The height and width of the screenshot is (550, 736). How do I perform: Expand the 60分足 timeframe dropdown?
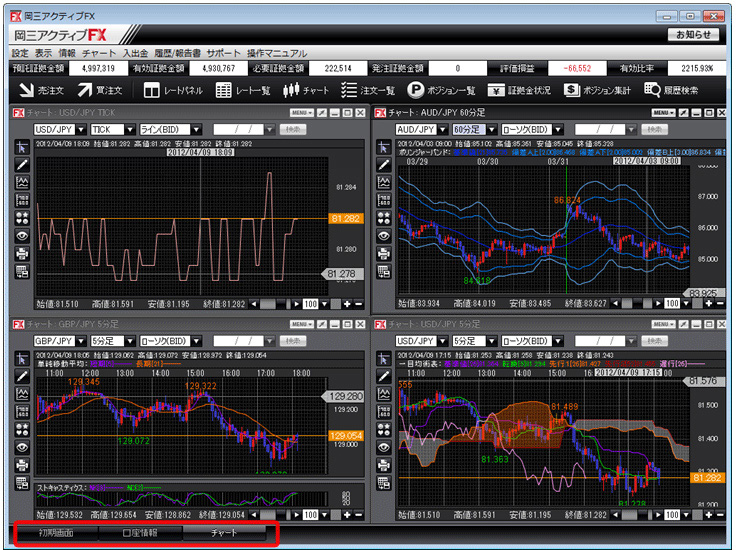[x=492, y=130]
